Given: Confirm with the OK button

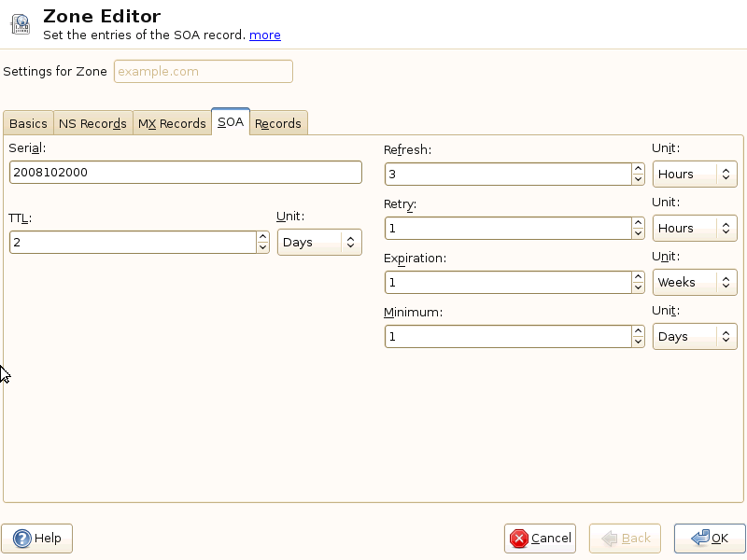Looking at the screenshot, I should 710,539.
